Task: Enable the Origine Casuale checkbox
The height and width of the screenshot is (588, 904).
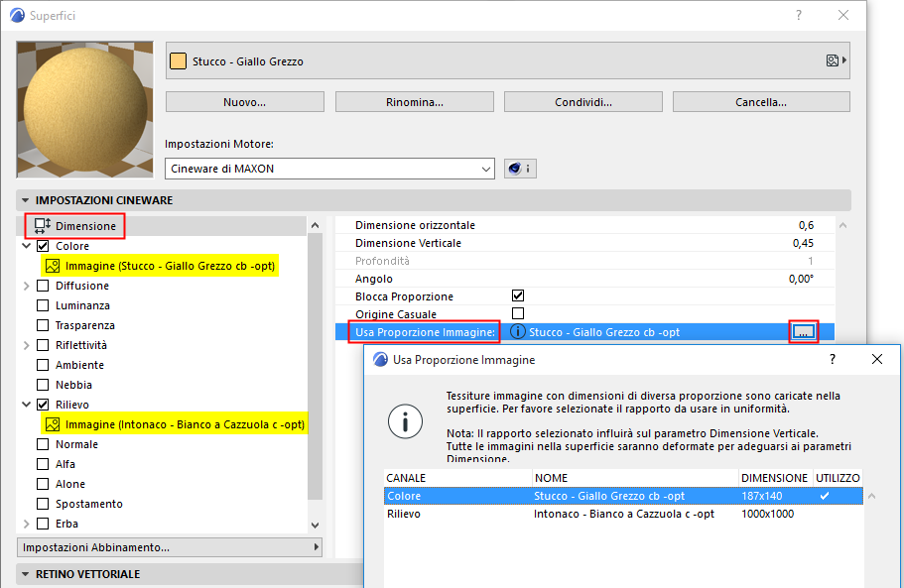Action: (518, 313)
